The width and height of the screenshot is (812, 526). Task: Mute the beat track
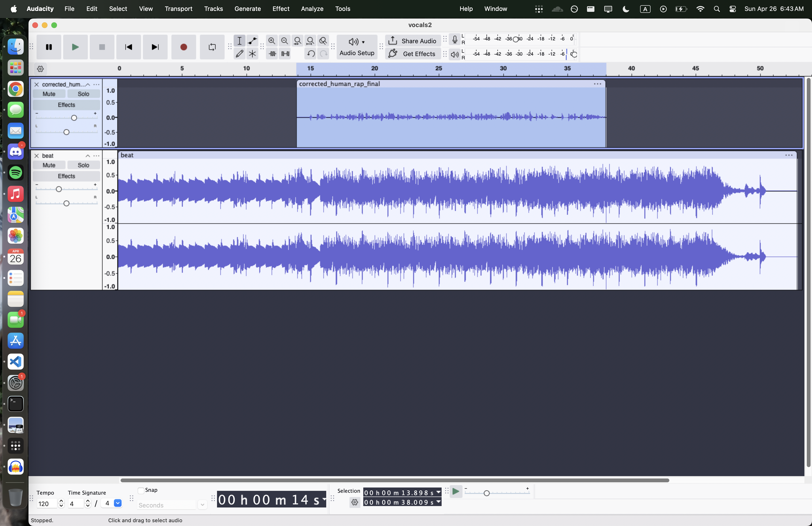[48, 165]
